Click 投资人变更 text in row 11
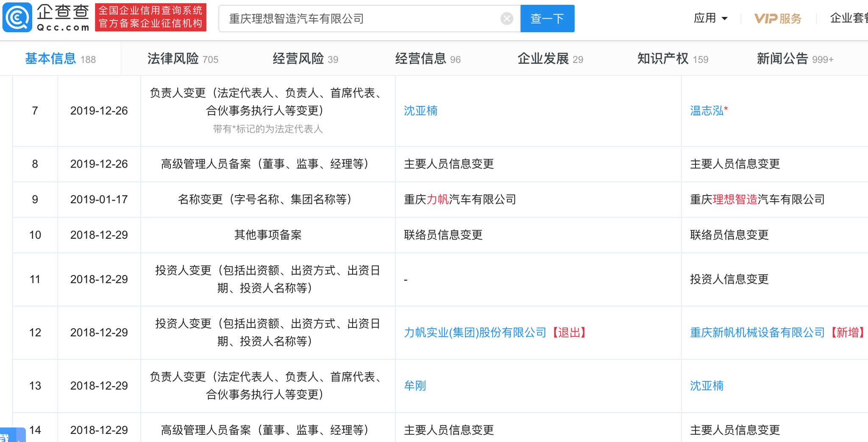Screen dimensions: 868x442 [x=268, y=279]
